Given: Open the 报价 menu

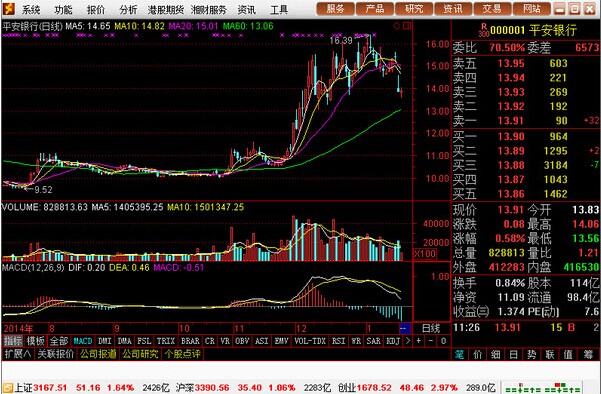Looking at the screenshot, I should [x=96, y=9].
